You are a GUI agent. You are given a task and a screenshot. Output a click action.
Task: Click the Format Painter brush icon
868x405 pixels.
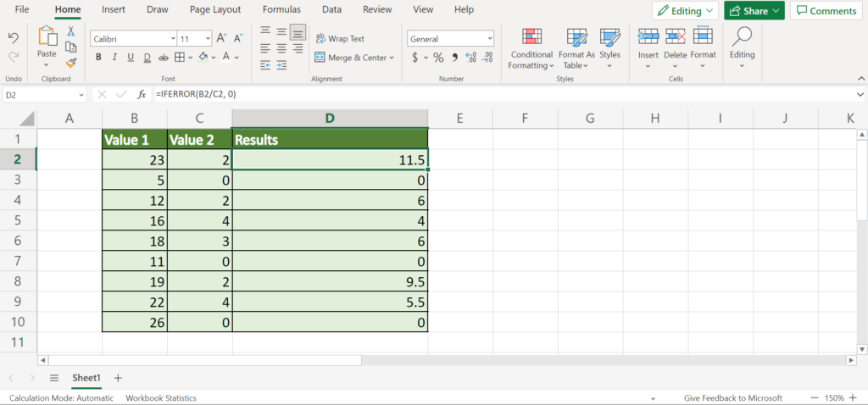pos(71,62)
